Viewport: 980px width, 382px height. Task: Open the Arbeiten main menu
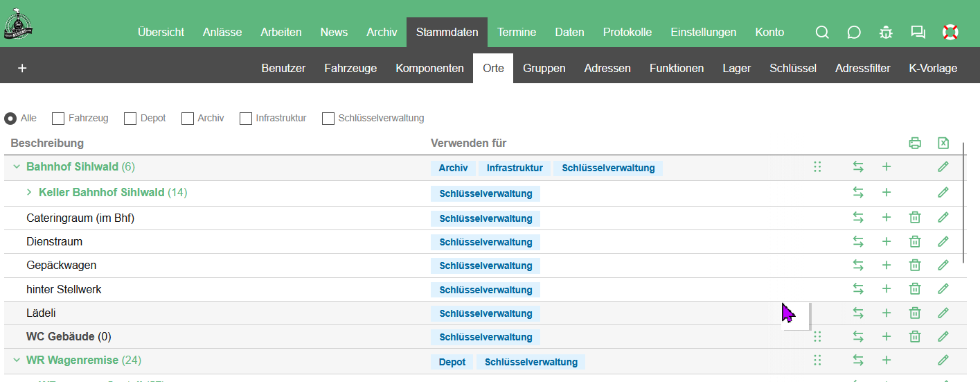(x=281, y=32)
